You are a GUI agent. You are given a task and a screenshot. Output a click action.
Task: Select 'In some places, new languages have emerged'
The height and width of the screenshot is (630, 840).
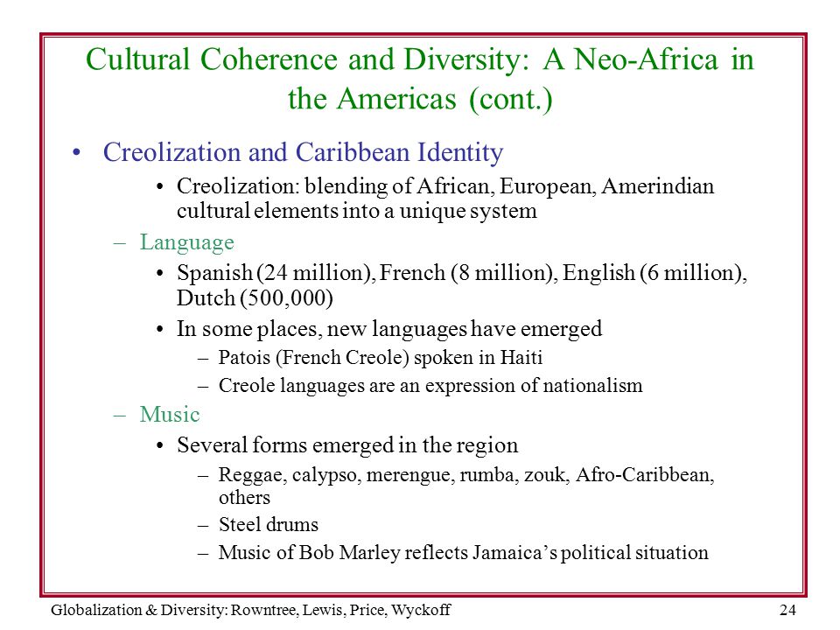[388, 329]
